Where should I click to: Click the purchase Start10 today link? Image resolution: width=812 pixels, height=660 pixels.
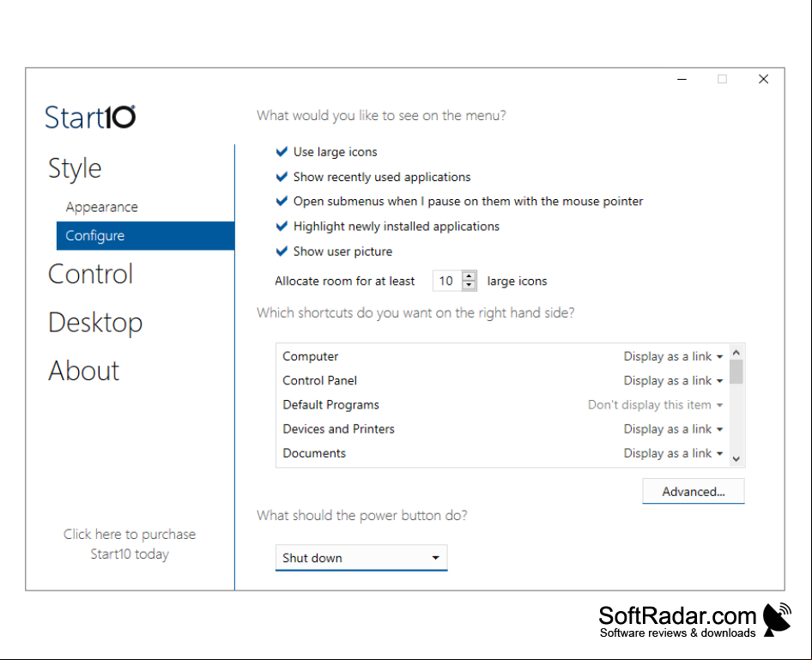(130, 544)
